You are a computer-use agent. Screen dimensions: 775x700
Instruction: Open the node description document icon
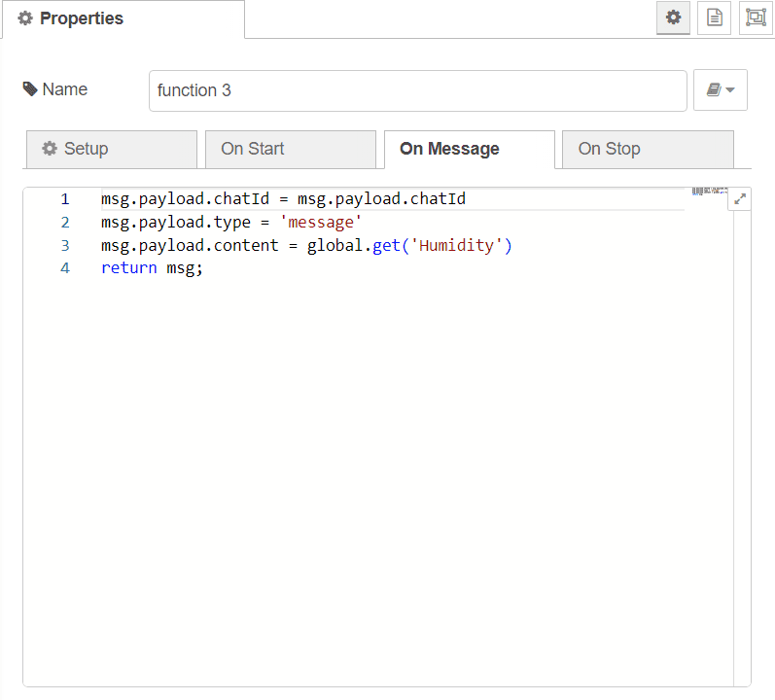pos(714,17)
